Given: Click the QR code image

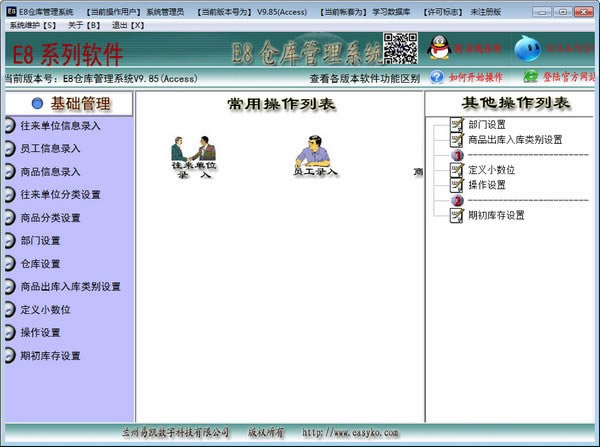Looking at the screenshot, I should [x=399, y=48].
